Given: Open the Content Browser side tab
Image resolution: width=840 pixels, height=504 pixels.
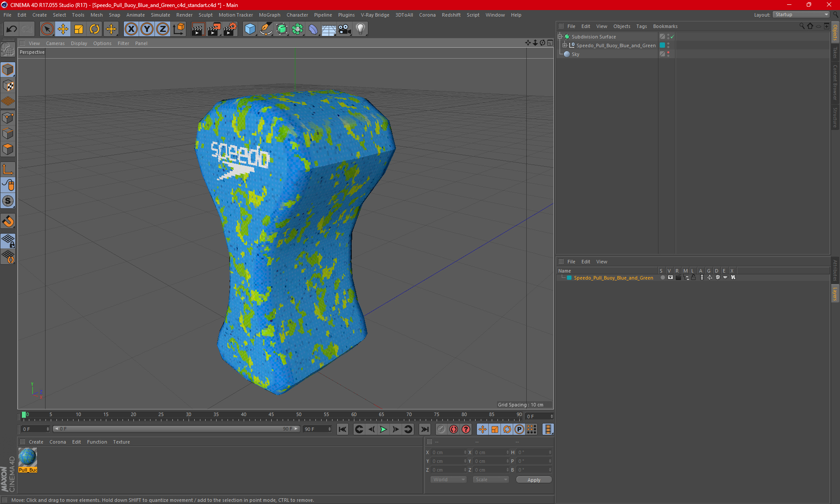Looking at the screenshot, I should [835, 82].
